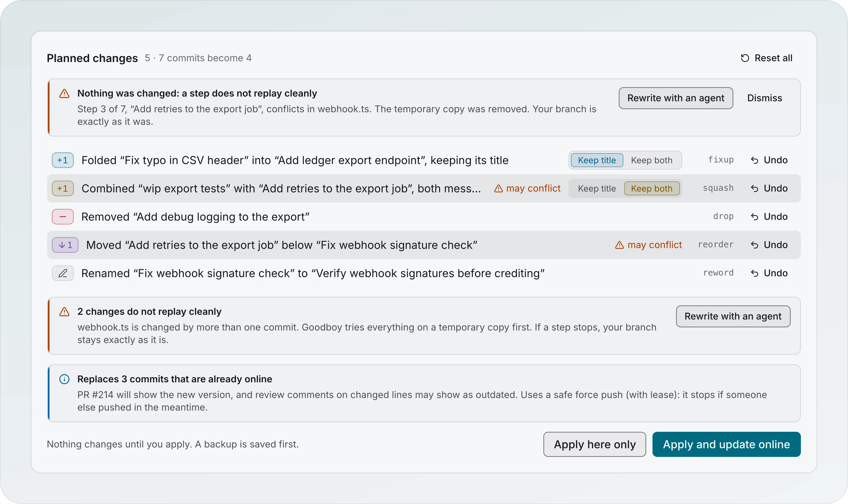848x504 pixels.
Task: Undo the squash change
Action: coord(769,188)
